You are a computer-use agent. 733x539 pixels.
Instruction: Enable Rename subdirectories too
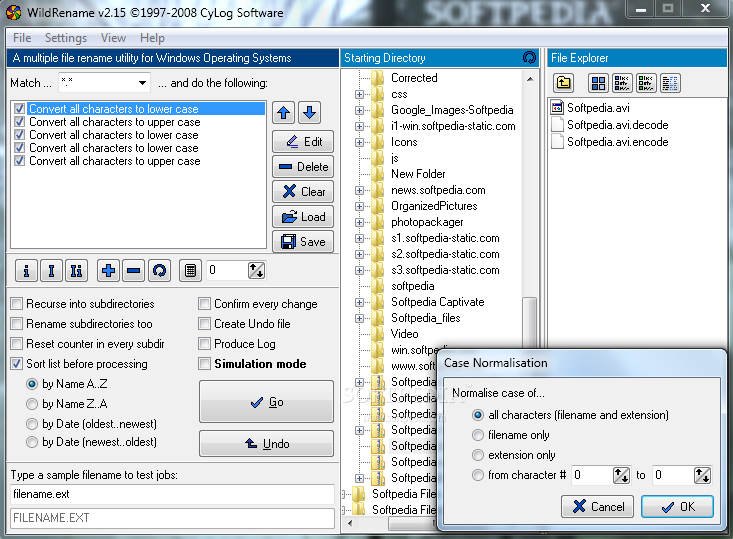point(17,324)
